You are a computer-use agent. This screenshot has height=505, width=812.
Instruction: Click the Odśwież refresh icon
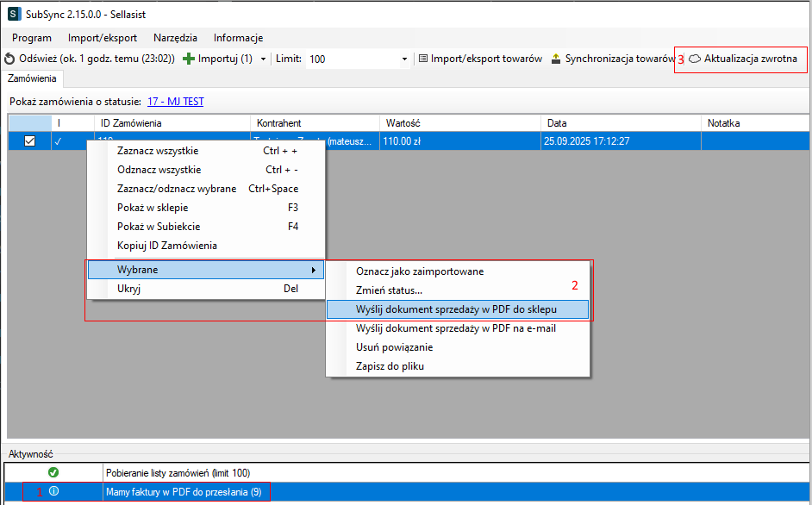9,59
